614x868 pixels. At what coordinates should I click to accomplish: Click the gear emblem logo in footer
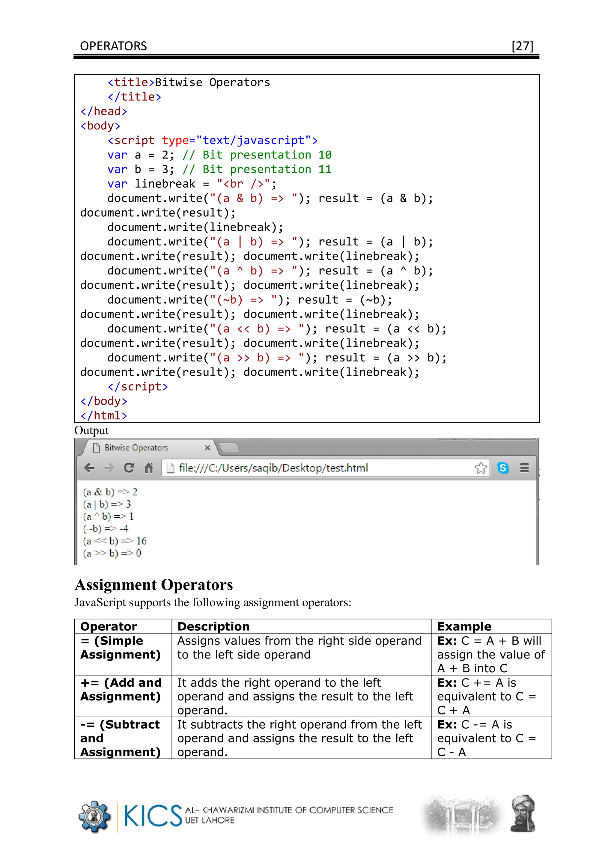[94, 816]
